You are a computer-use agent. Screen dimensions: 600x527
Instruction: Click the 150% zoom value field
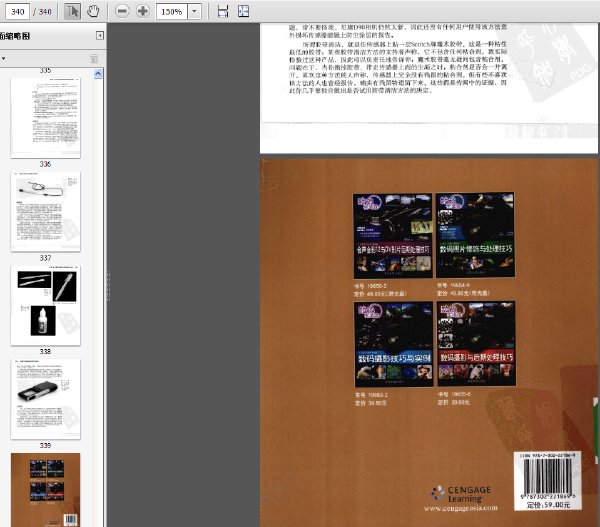pos(172,11)
